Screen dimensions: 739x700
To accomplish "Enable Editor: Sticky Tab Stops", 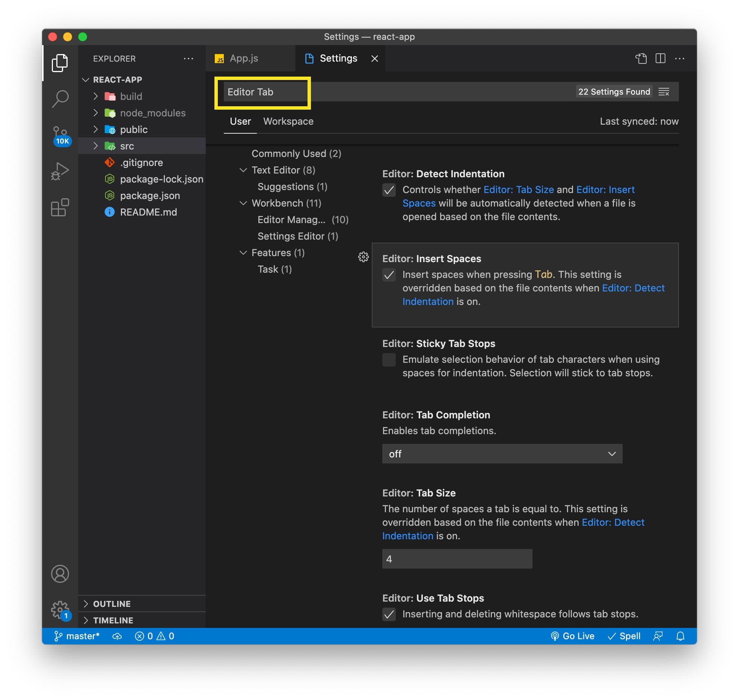I will click(389, 360).
